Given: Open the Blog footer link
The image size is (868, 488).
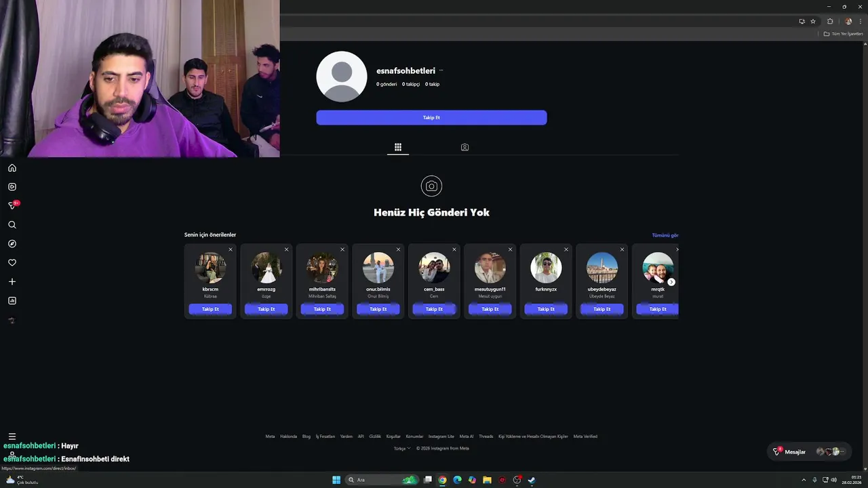Looking at the screenshot, I should [x=307, y=436].
